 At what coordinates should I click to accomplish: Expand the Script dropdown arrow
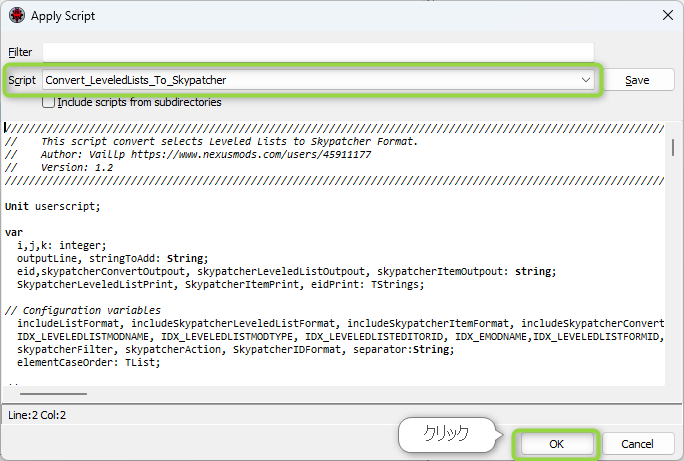(585, 80)
